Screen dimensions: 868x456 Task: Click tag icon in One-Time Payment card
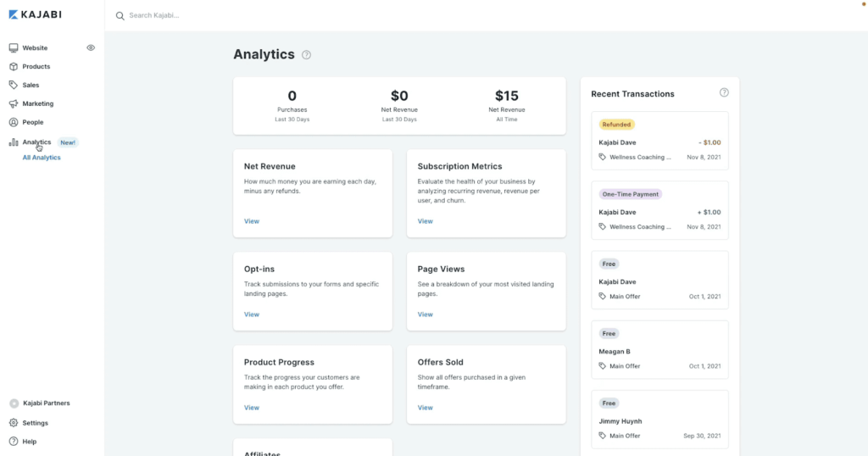(603, 227)
